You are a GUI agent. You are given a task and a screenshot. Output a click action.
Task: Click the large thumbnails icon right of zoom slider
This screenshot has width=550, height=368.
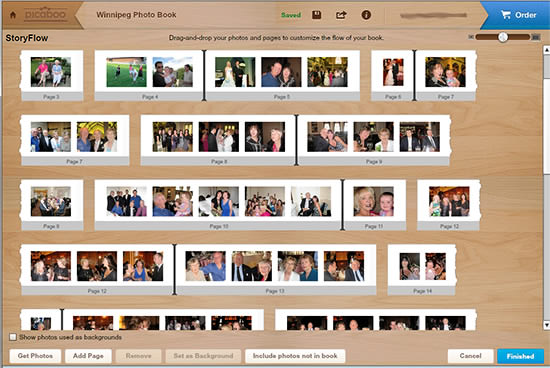point(536,37)
